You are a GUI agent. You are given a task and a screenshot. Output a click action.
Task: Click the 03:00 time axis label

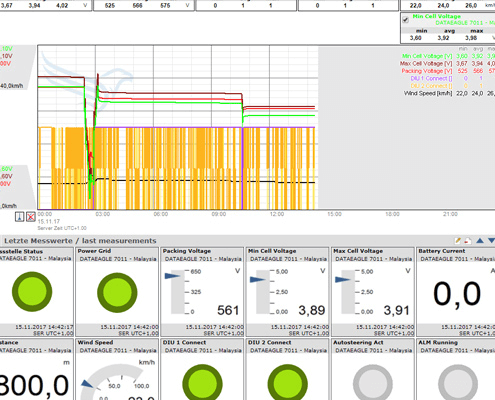[x=103, y=214]
